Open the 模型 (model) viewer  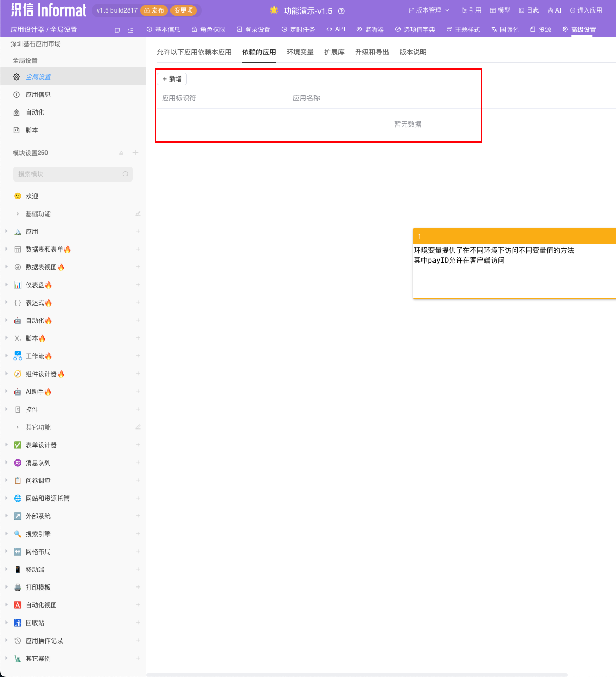(499, 10)
